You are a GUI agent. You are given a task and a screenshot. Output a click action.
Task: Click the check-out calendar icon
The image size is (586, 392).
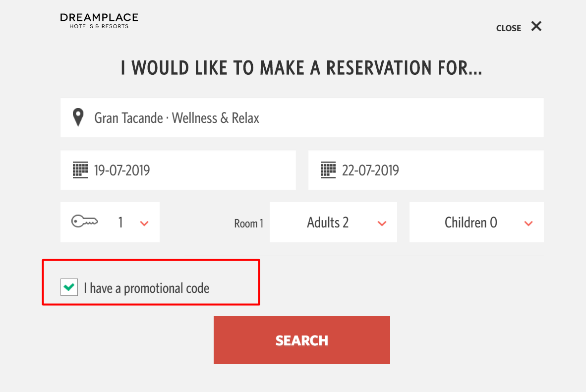328,169
